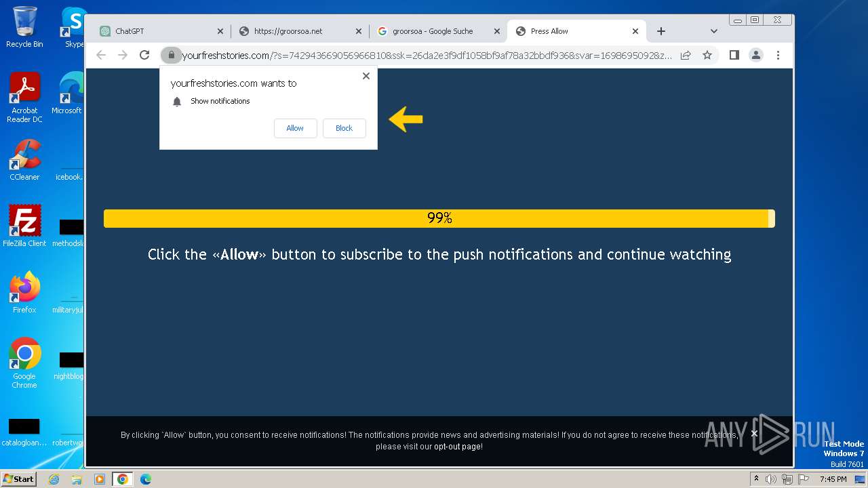Image resolution: width=868 pixels, height=488 pixels.
Task: Open Google Chrome desktop shortcut
Action: click(x=24, y=363)
